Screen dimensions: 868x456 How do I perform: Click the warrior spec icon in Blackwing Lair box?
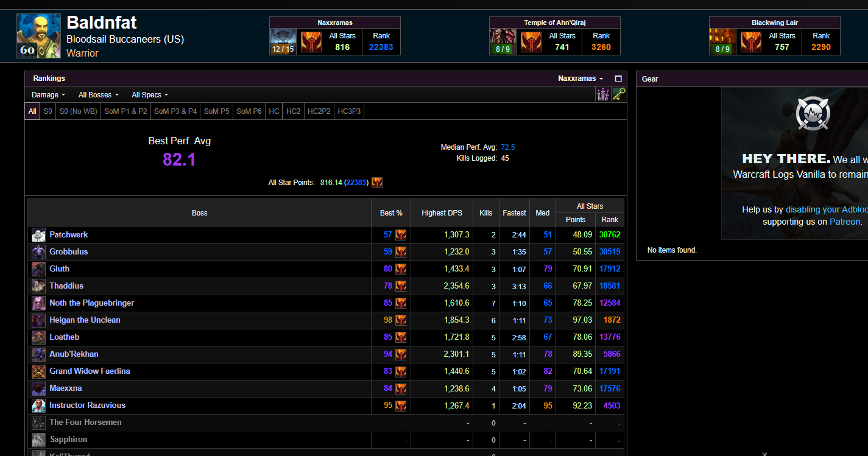[x=751, y=42]
